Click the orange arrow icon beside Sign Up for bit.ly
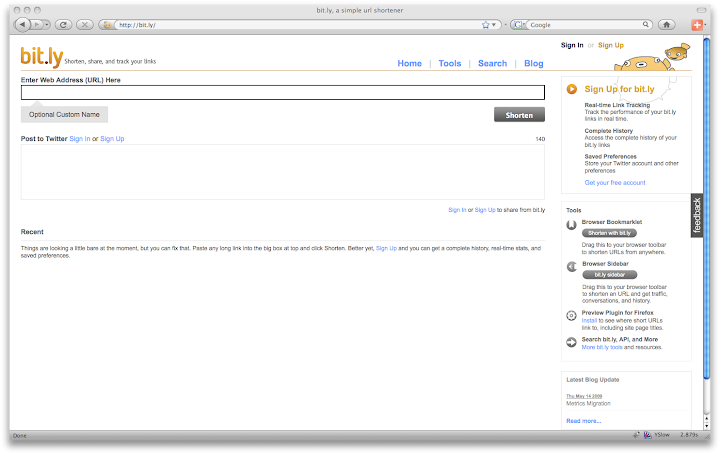The width and height of the screenshot is (720, 454). click(x=572, y=89)
